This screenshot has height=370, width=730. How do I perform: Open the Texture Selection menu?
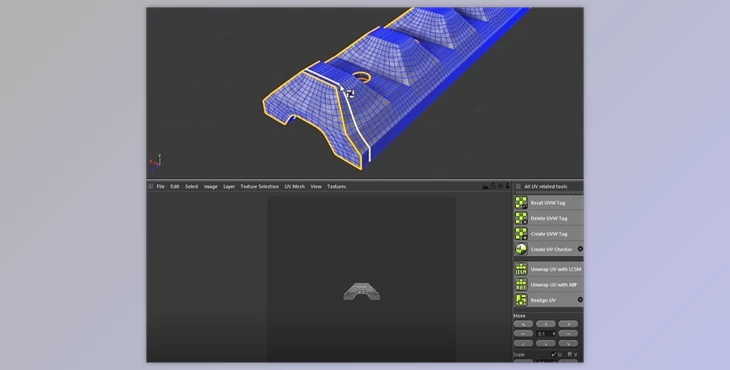(259, 186)
